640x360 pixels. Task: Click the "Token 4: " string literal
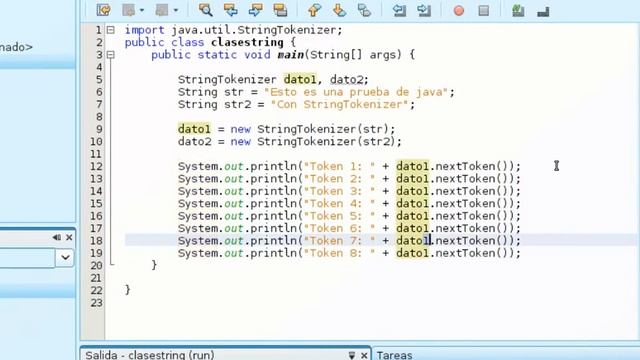click(x=340, y=203)
